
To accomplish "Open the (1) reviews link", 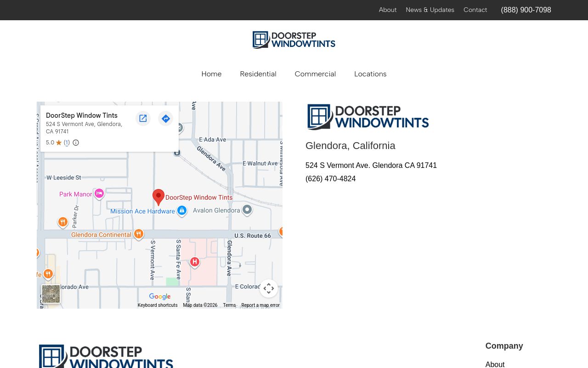I will pyautogui.click(x=67, y=143).
